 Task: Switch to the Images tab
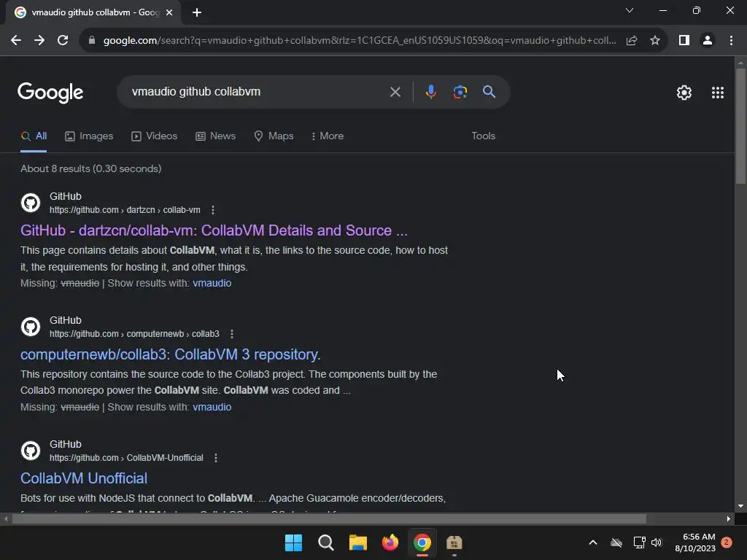pyautogui.click(x=89, y=136)
